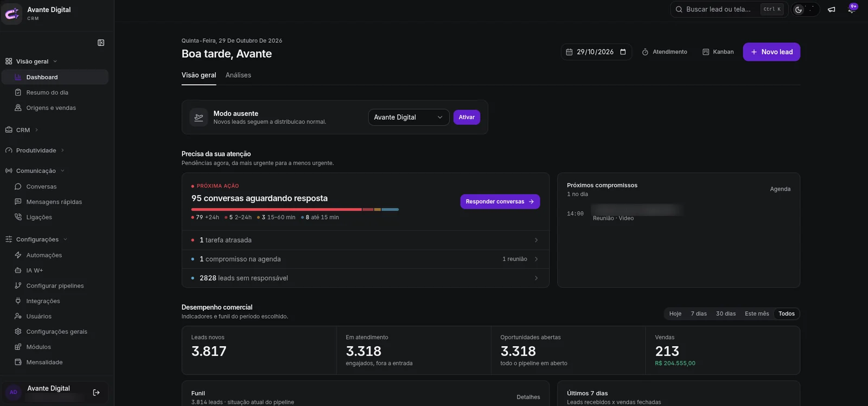This screenshot has width=868, height=406.
Task: Click the megaphone announcements icon
Action: (831, 9)
